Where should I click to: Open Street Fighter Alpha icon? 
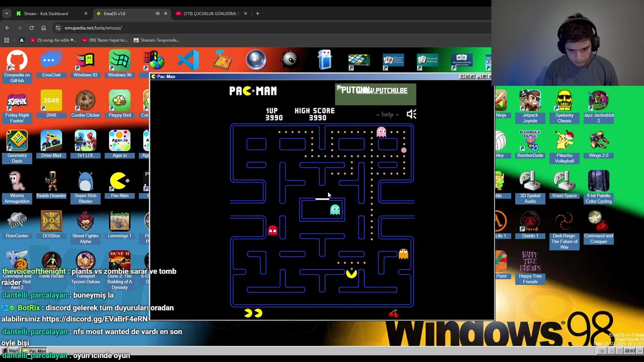[86, 227]
